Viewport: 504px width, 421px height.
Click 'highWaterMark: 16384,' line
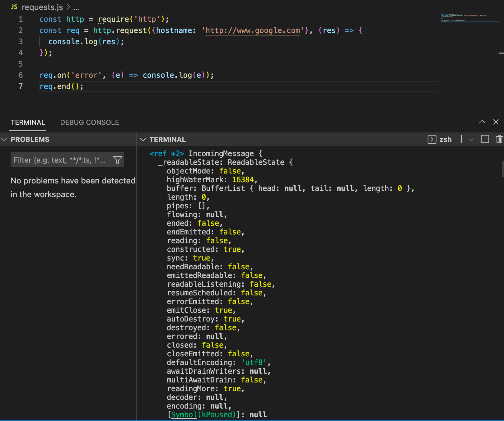pyautogui.click(x=212, y=180)
